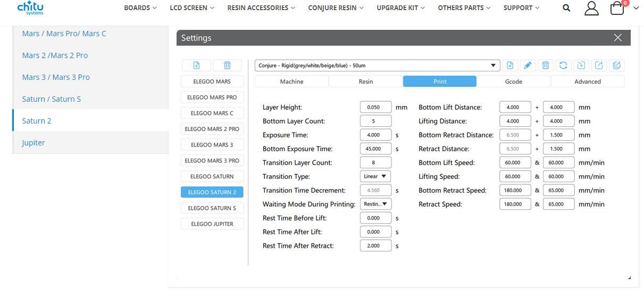Open the shopping cart icon

(617, 8)
